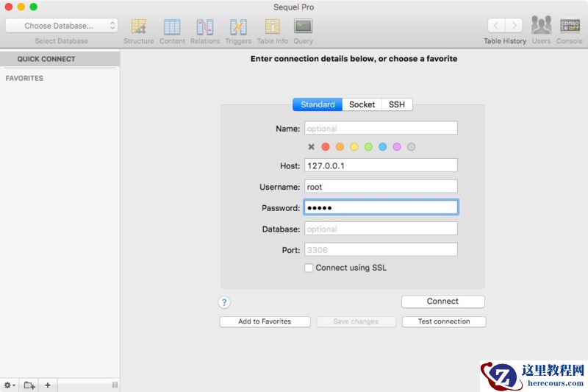Go forward in Table History
Viewport: 588px width, 392px height.
coord(514,26)
